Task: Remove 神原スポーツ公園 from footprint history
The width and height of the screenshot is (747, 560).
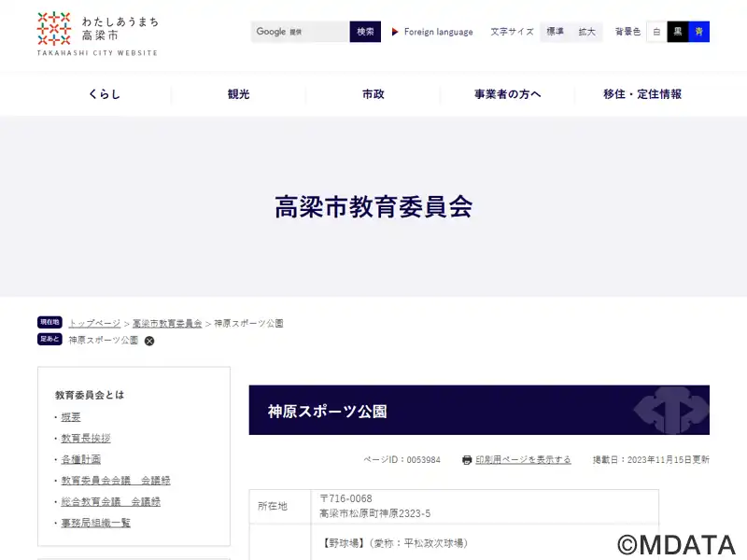Action: [x=149, y=341]
